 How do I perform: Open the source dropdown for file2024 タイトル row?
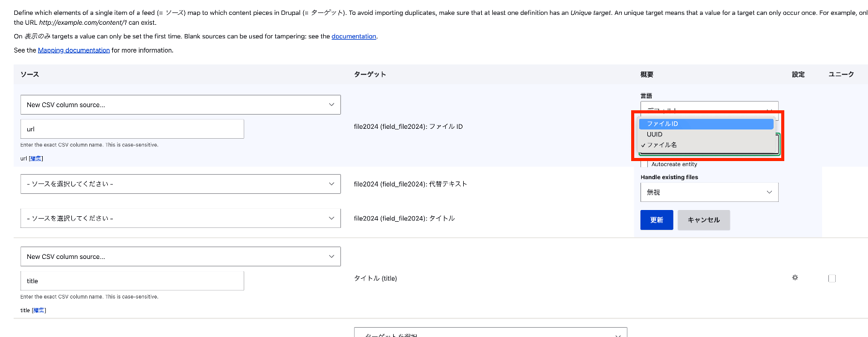click(180, 218)
